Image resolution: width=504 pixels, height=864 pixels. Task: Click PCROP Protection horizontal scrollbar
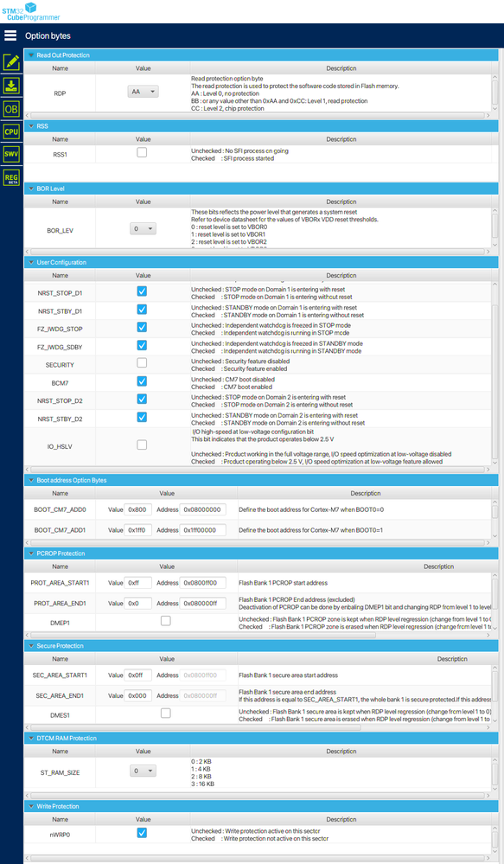(x=203, y=636)
